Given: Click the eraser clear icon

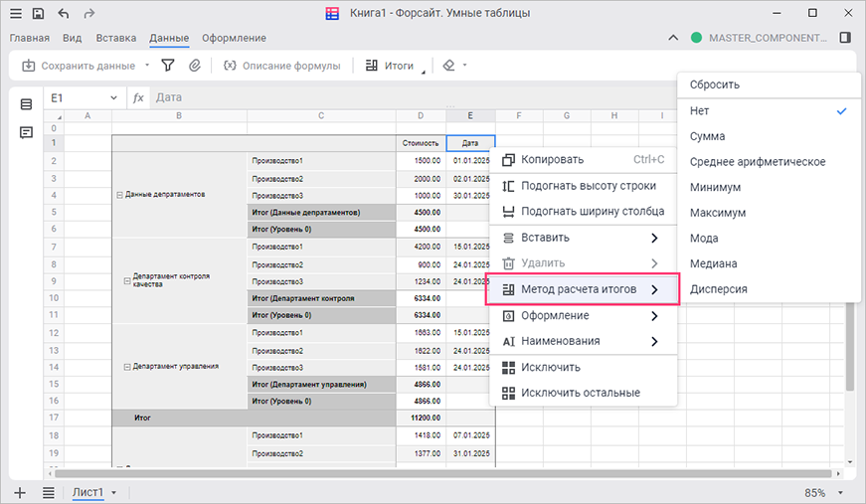Looking at the screenshot, I should click(448, 66).
